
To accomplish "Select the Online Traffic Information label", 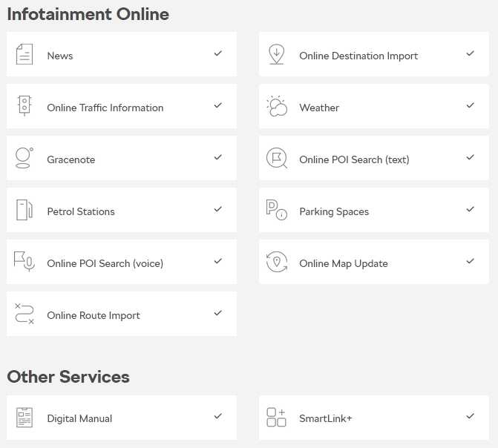I will tap(105, 108).
